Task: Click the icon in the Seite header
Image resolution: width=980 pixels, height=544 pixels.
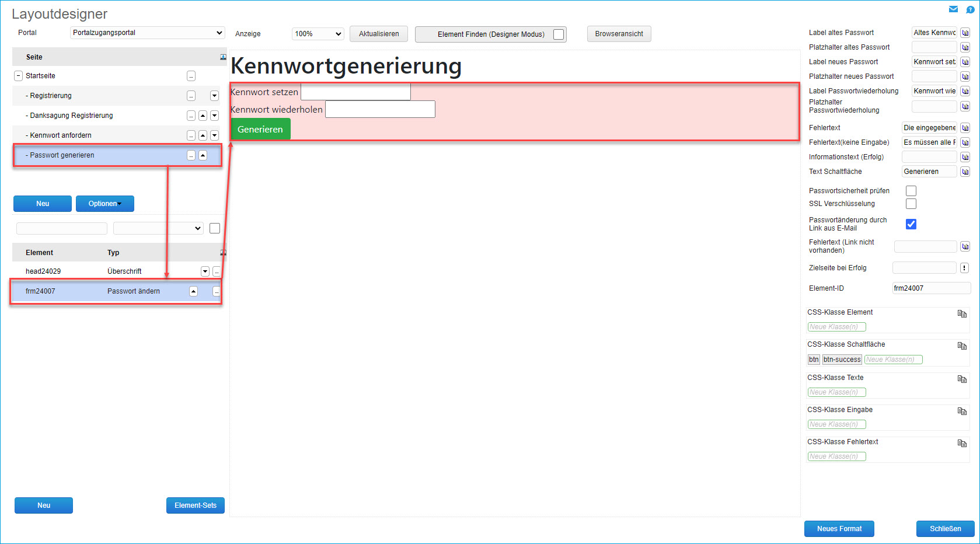Action: [223, 57]
